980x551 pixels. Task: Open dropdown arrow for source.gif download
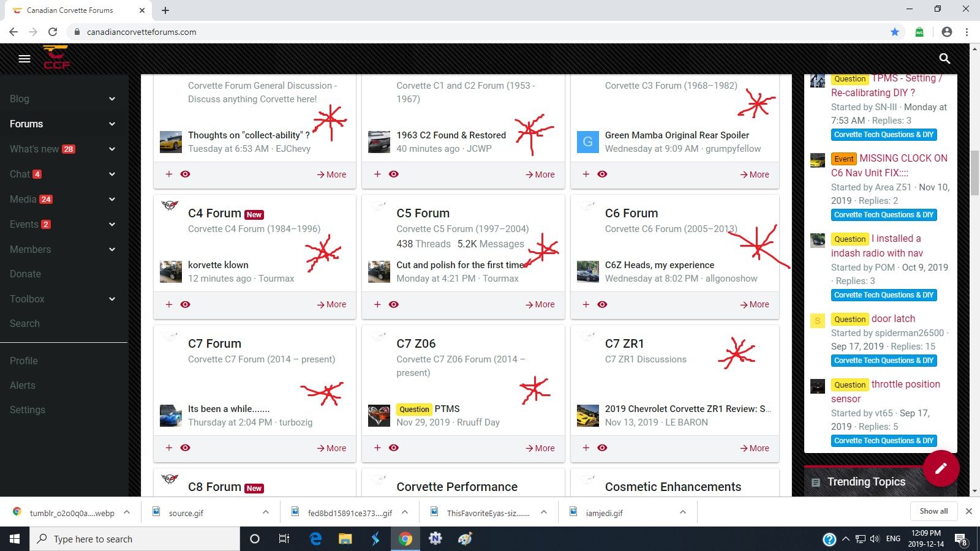click(x=265, y=512)
